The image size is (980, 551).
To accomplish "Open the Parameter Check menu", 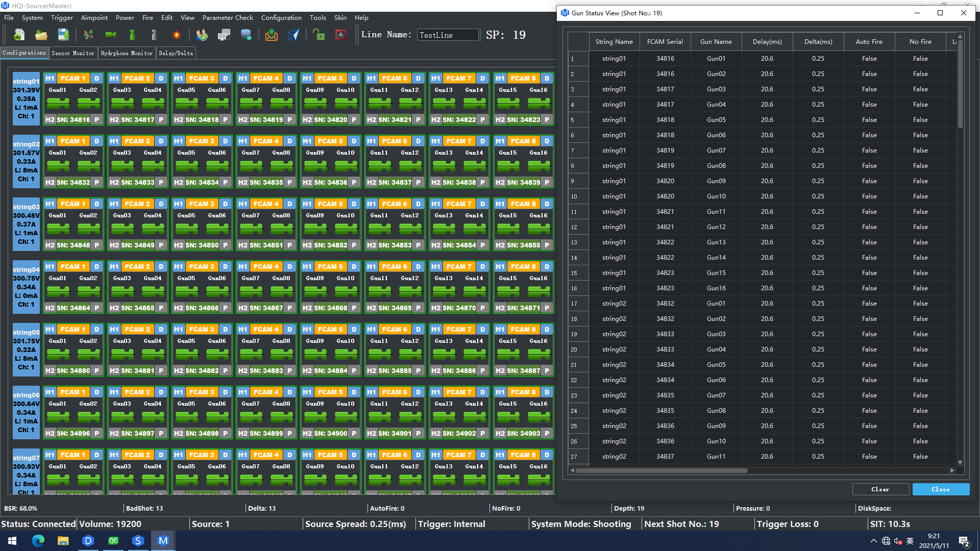I will pyautogui.click(x=228, y=17).
